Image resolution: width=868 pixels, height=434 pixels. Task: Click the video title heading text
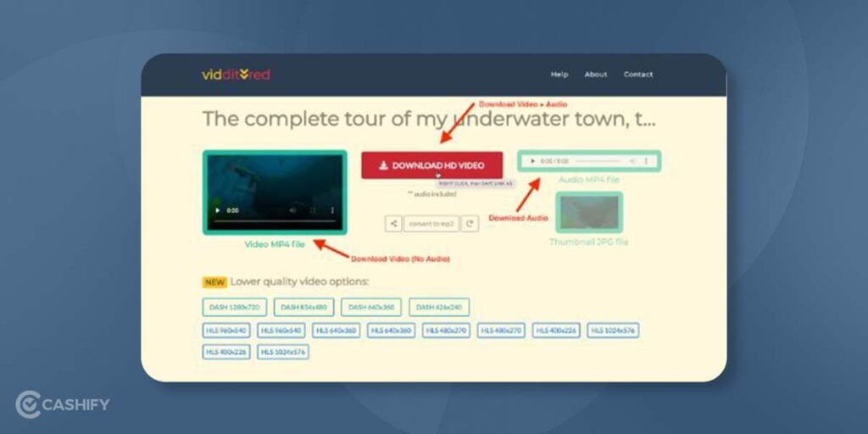(429, 120)
